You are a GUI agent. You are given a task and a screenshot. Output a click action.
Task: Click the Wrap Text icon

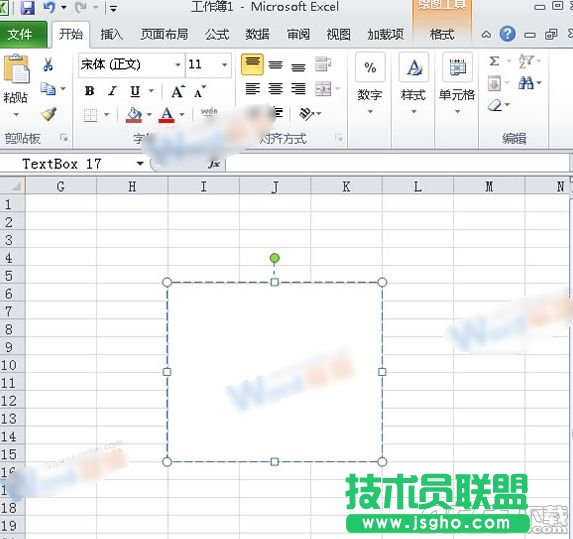pyautogui.click(x=323, y=64)
